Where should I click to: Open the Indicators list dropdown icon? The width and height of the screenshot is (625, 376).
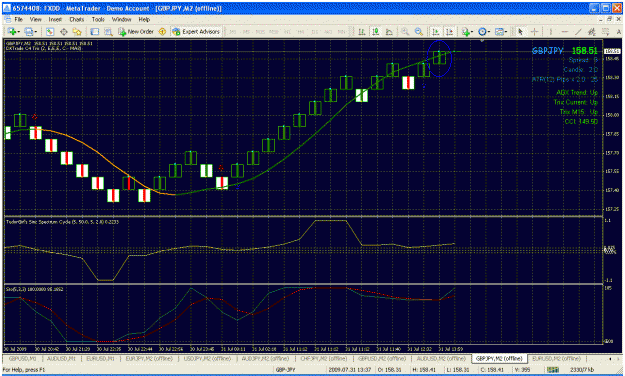tap(466, 31)
